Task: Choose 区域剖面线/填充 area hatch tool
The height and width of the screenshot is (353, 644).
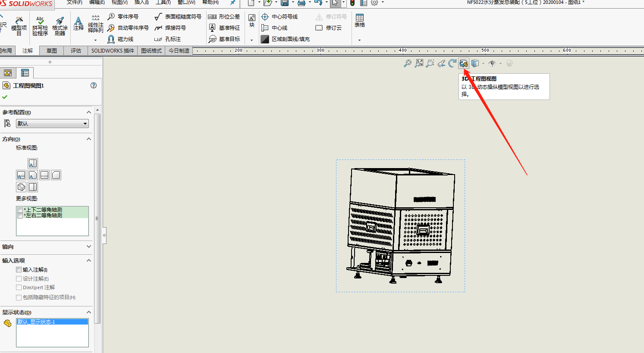Action: (x=285, y=39)
